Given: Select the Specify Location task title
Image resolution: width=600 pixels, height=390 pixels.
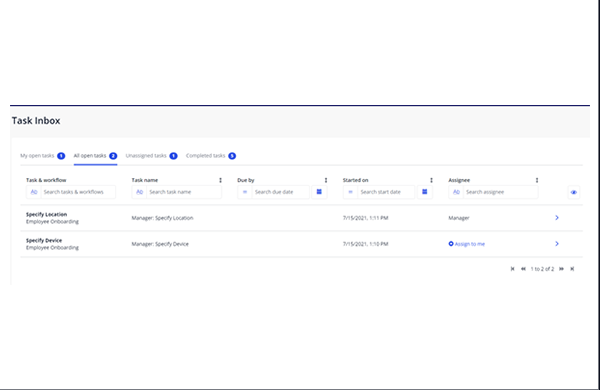Looking at the screenshot, I should [x=46, y=214].
